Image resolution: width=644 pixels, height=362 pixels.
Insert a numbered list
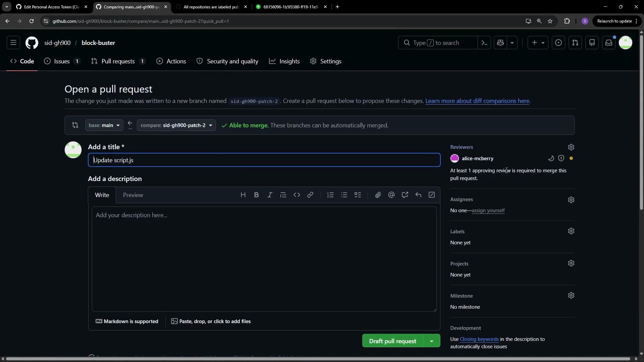point(331,195)
